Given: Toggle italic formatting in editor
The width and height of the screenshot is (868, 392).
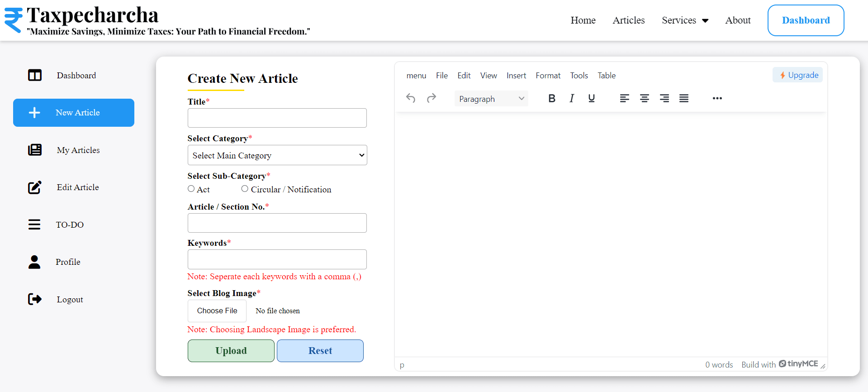Looking at the screenshot, I should [x=572, y=98].
